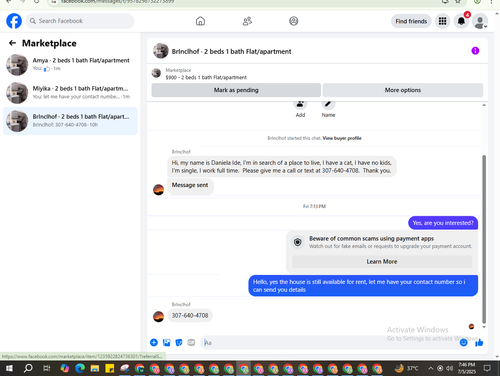The width and height of the screenshot is (500, 376).
Task: Open the Amya apartment conversation
Action: coord(70,65)
